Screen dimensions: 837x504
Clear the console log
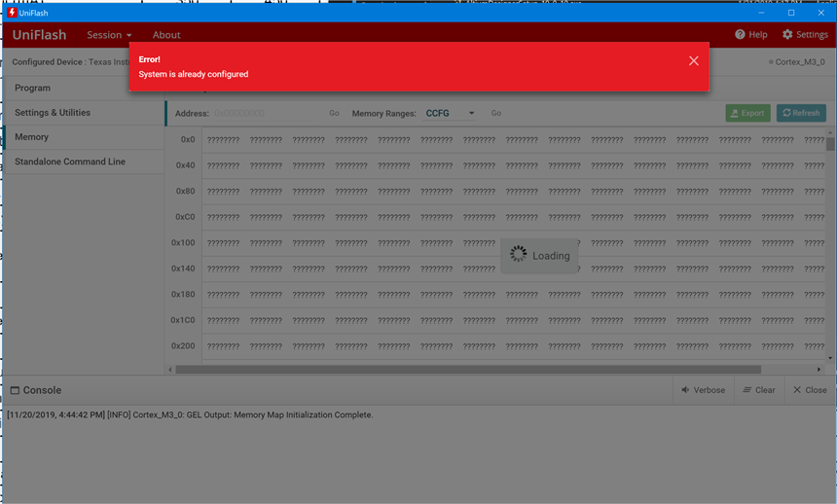click(759, 390)
